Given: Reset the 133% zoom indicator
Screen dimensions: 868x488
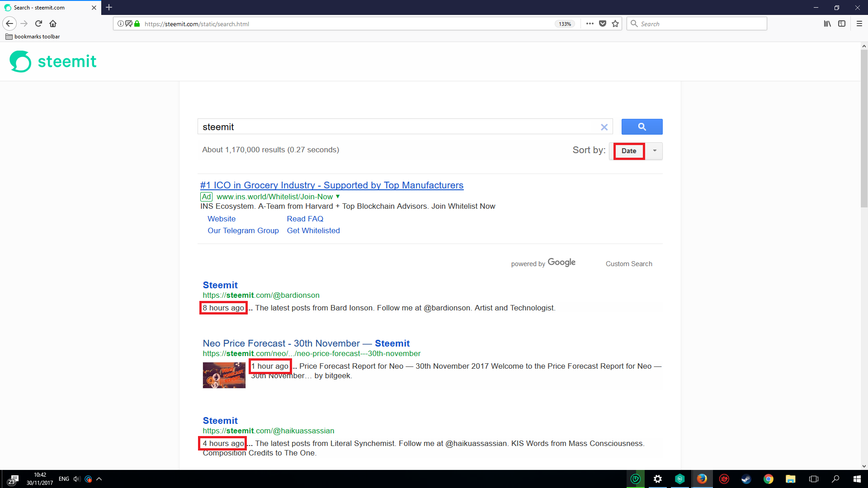Looking at the screenshot, I should [x=565, y=24].
